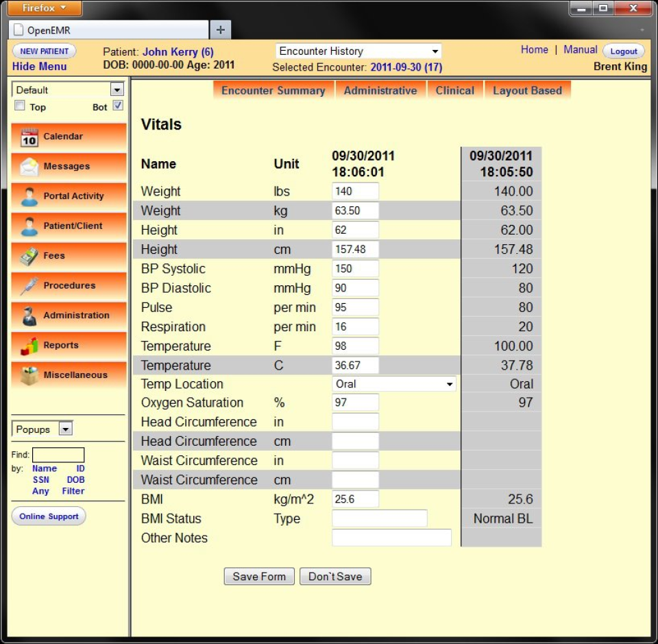Uncheck the Bot checkbox
This screenshot has height=644, width=658.
pyautogui.click(x=118, y=106)
